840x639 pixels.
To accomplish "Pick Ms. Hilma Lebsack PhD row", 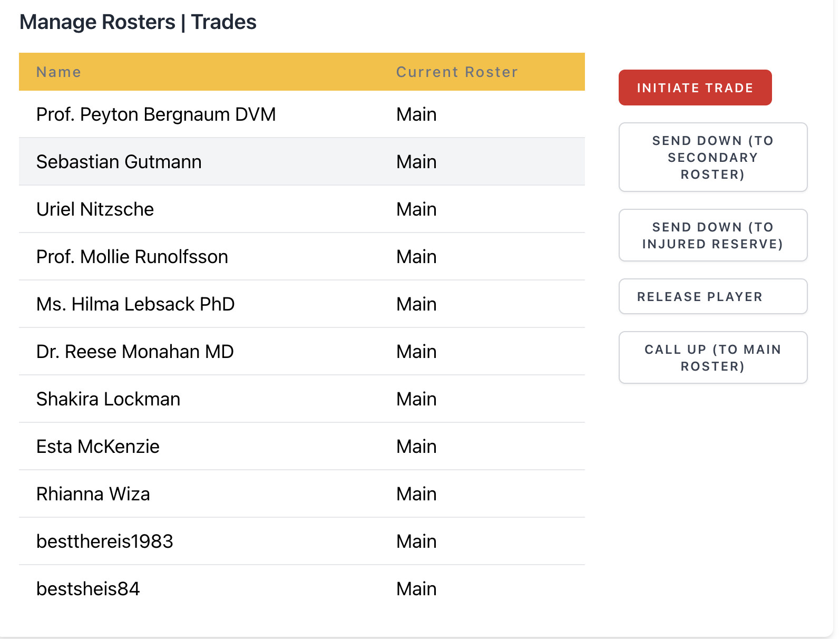I will tap(135, 304).
